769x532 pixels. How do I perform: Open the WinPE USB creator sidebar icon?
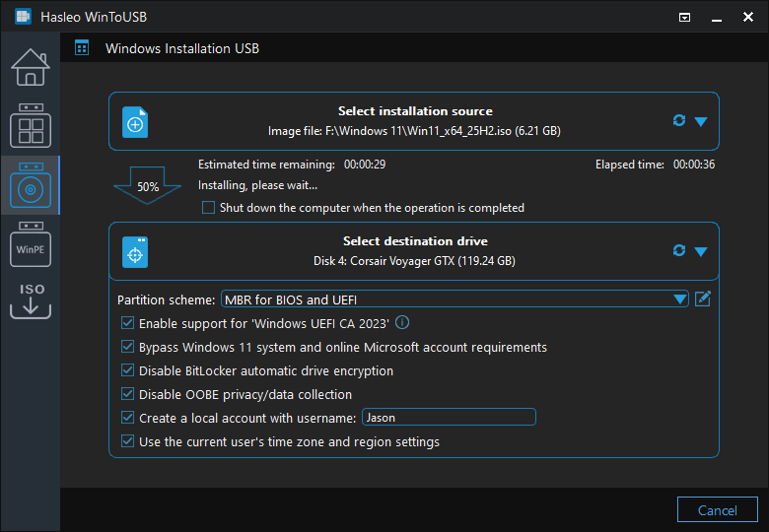pos(31,244)
